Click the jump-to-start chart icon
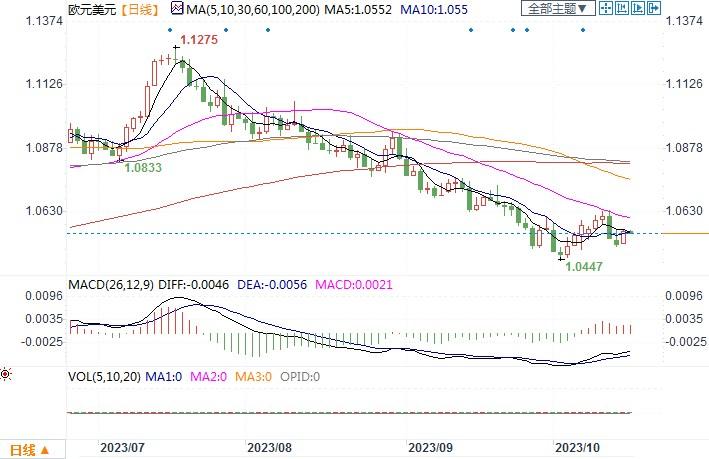Screen dimensions: 709x459 pyautogui.click(x=622, y=8)
